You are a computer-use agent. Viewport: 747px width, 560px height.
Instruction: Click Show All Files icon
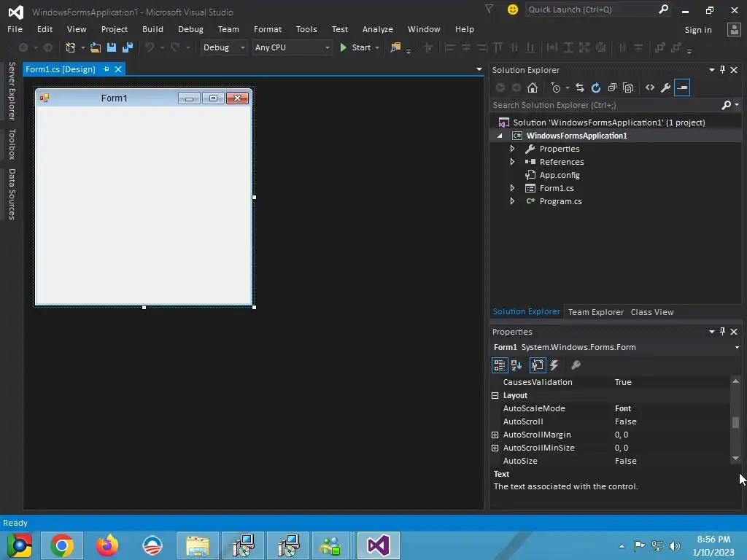click(628, 87)
